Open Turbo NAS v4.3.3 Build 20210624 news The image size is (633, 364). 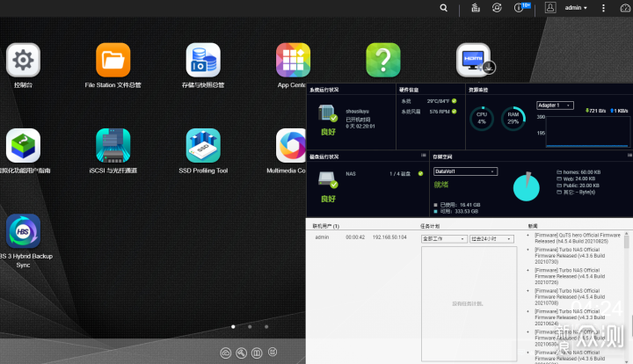point(570,317)
